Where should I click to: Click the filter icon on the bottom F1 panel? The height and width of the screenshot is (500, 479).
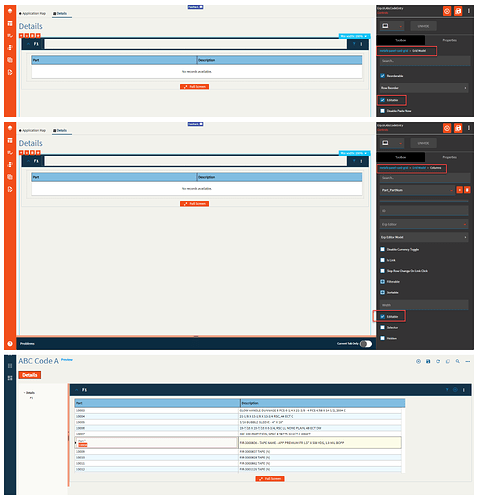[x=447, y=390]
